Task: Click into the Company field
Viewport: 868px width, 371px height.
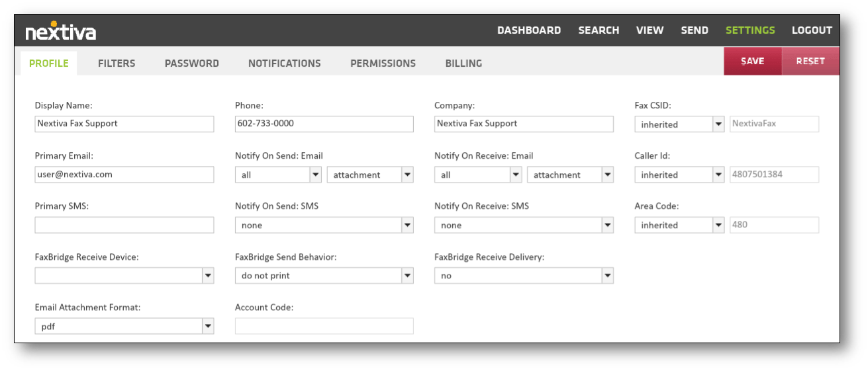Action: pyautogui.click(x=524, y=124)
